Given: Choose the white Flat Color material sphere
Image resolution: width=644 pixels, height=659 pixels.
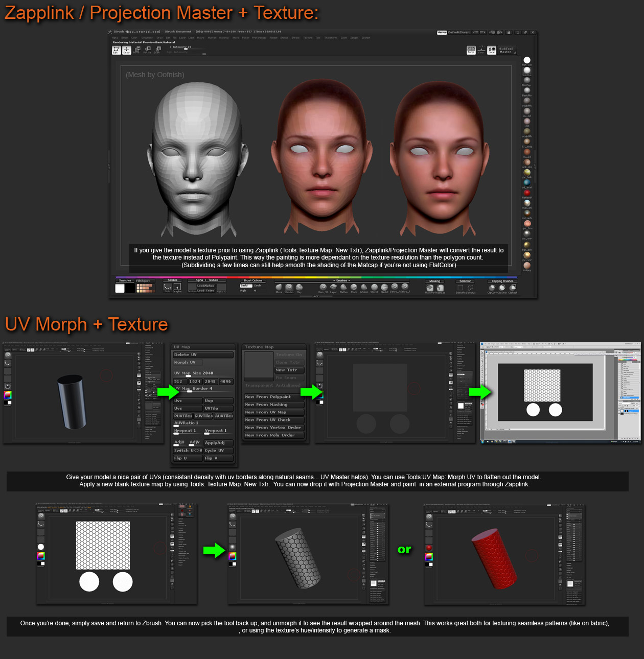Looking at the screenshot, I should pyautogui.click(x=527, y=60).
